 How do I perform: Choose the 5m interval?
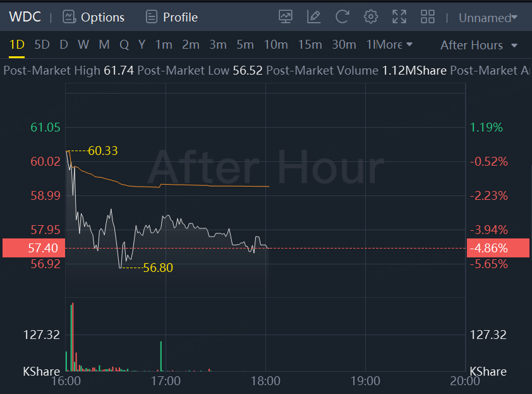(x=245, y=45)
